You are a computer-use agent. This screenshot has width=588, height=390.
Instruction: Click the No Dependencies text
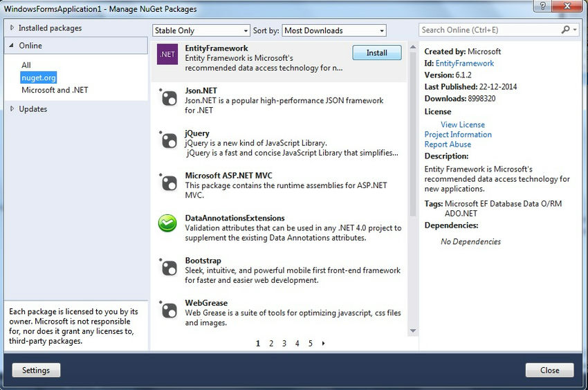coord(470,241)
